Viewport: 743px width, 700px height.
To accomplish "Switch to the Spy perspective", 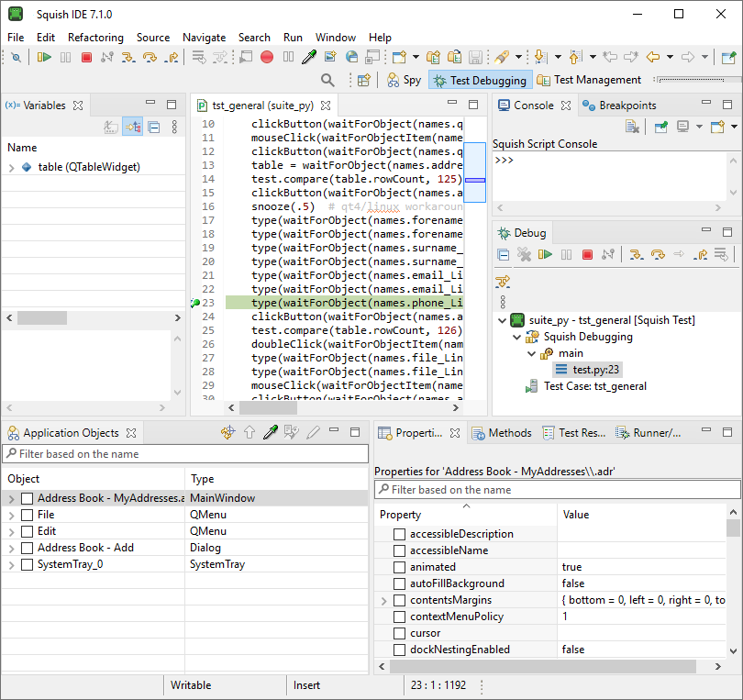I will pos(404,80).
